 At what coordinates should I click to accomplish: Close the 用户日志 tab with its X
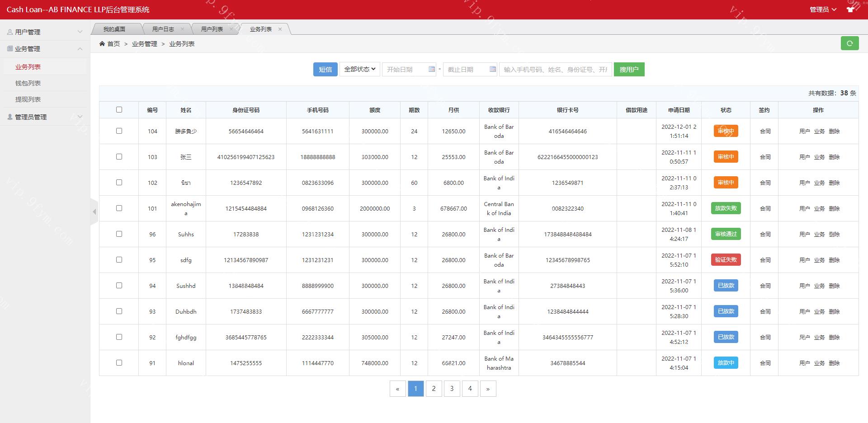pyautogui.click(x=182, y=29)
